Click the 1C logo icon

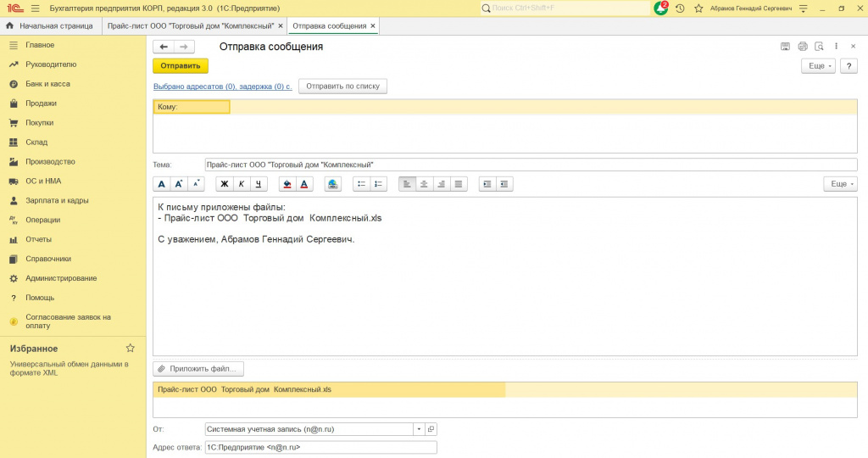coord(15,8)
